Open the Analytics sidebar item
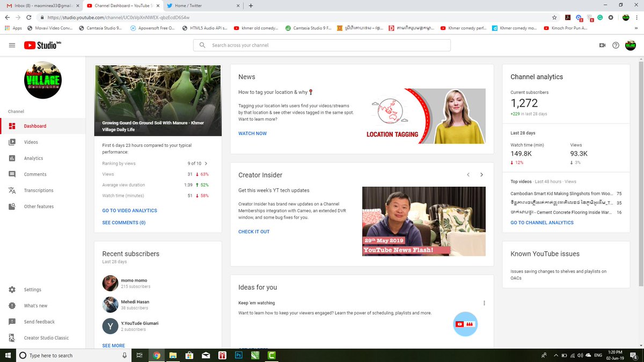Image resolution: width=644 pixels, height=362 pixels. (x=42, y=158)
